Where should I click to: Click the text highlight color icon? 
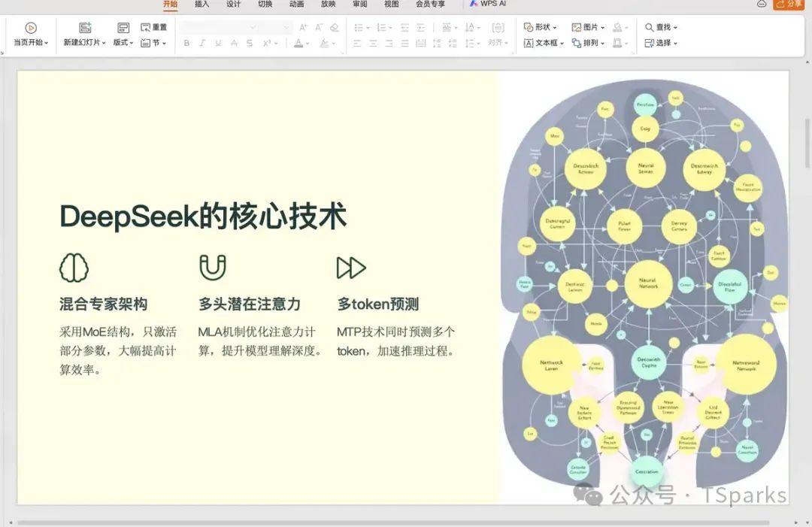click(x=324, y=43)
